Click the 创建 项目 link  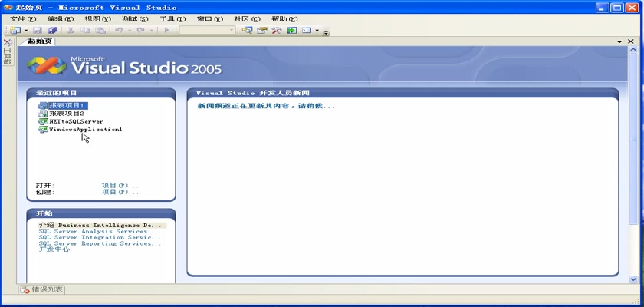tap(120, 192)
